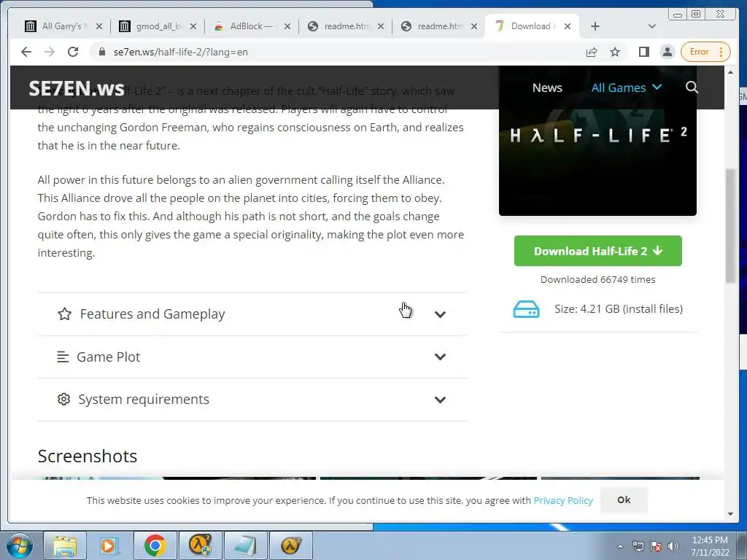Click the Screenshots heading
The height and width of the screenshot is (560, 747).
click(88, 456)
